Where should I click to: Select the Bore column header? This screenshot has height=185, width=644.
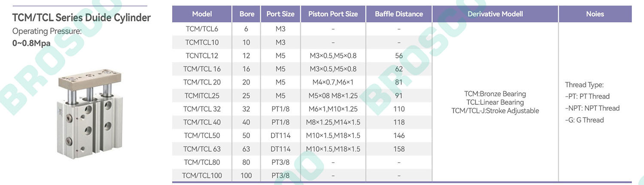point(246,14)
